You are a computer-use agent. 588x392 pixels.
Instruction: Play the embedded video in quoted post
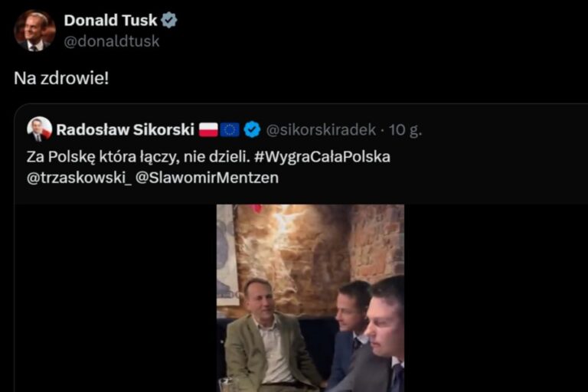click(309, 299)
